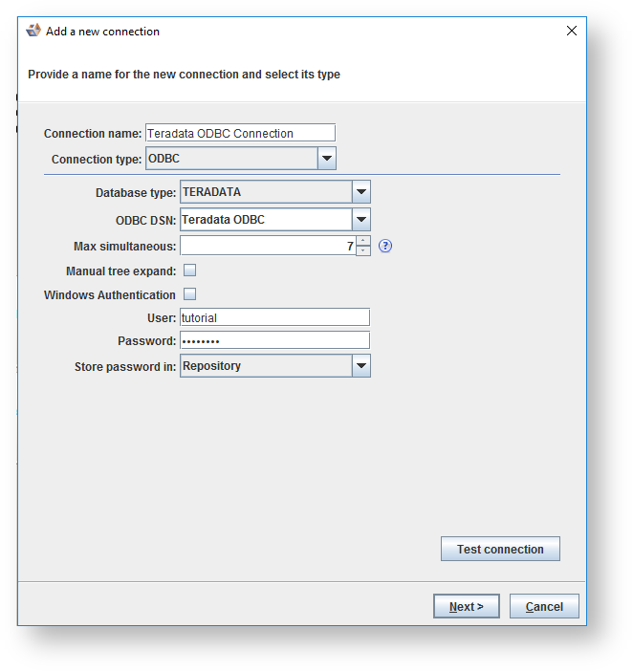Click the help icon next to Max simultaneous
The height and width of the screenshot is (672, 633).
coord(385,246)
